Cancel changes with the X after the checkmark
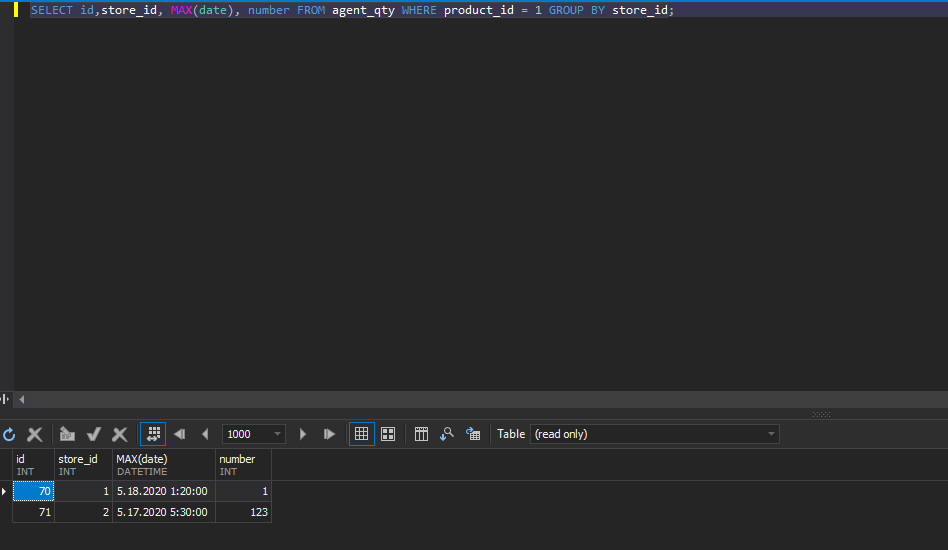 [x=120, y=434]
